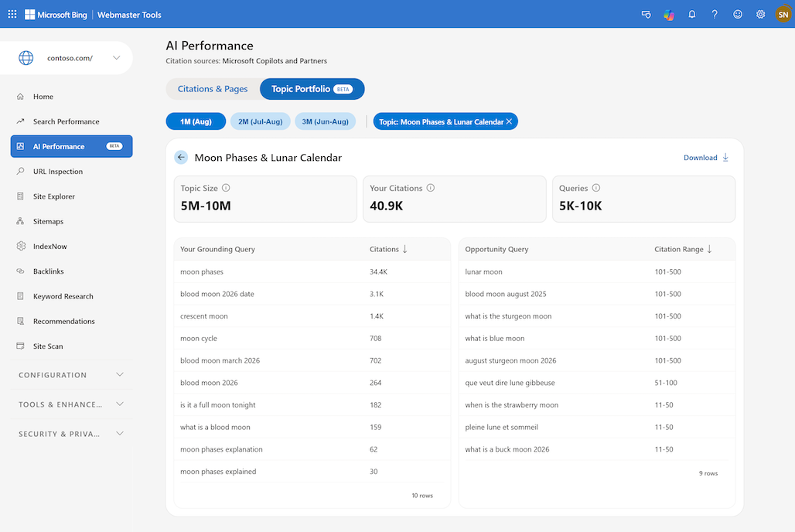The width and height of the screenshot is (795, 532).
Task: Open the settings gear icon
Action: (x=760, y=14)
